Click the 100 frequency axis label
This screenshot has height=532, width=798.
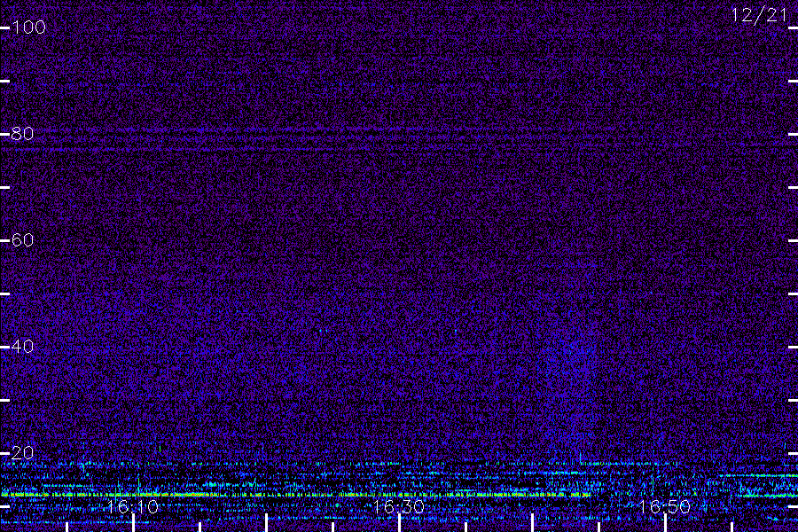point(29,27)
